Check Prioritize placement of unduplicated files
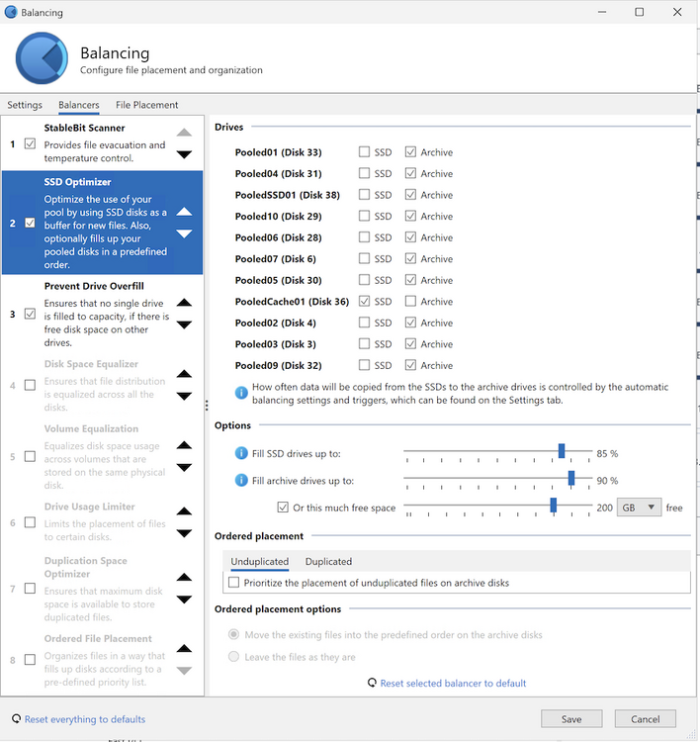The width and height of the screenshot is (700, 742). click(233, 583)
